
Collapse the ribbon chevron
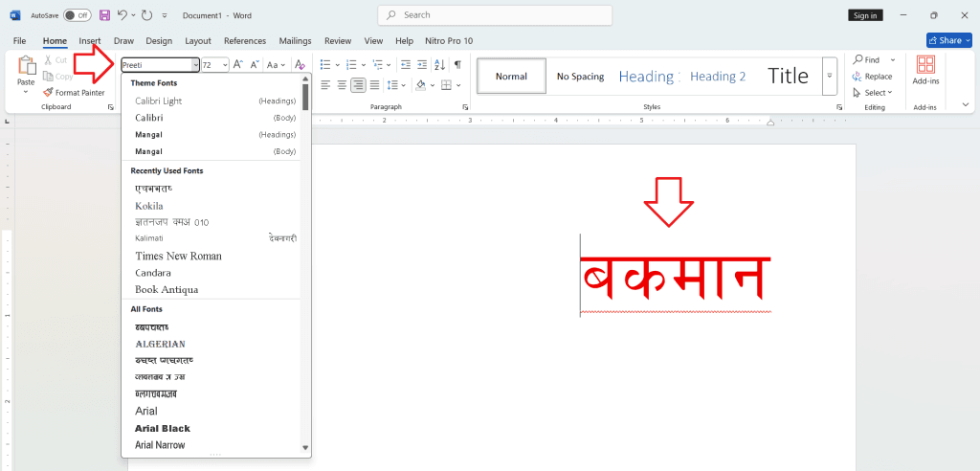tap(966, 104)
